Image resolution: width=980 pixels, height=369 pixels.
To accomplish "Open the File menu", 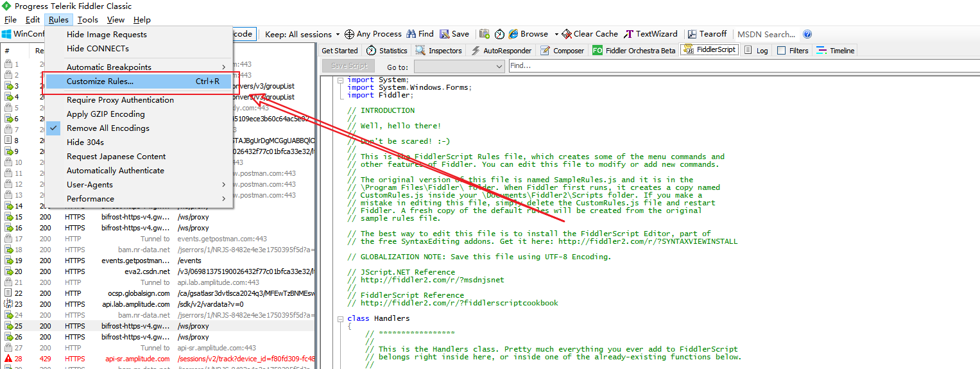I will [10, 20].
